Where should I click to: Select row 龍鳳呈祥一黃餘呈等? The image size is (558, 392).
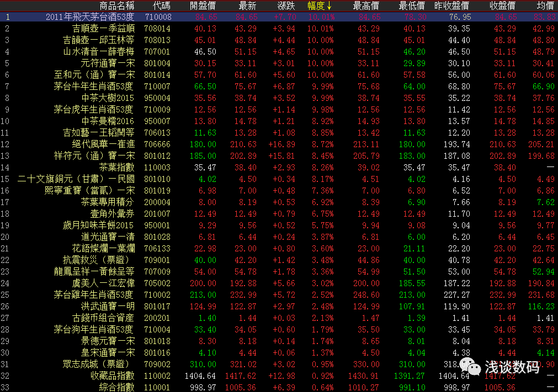(279, 271)
